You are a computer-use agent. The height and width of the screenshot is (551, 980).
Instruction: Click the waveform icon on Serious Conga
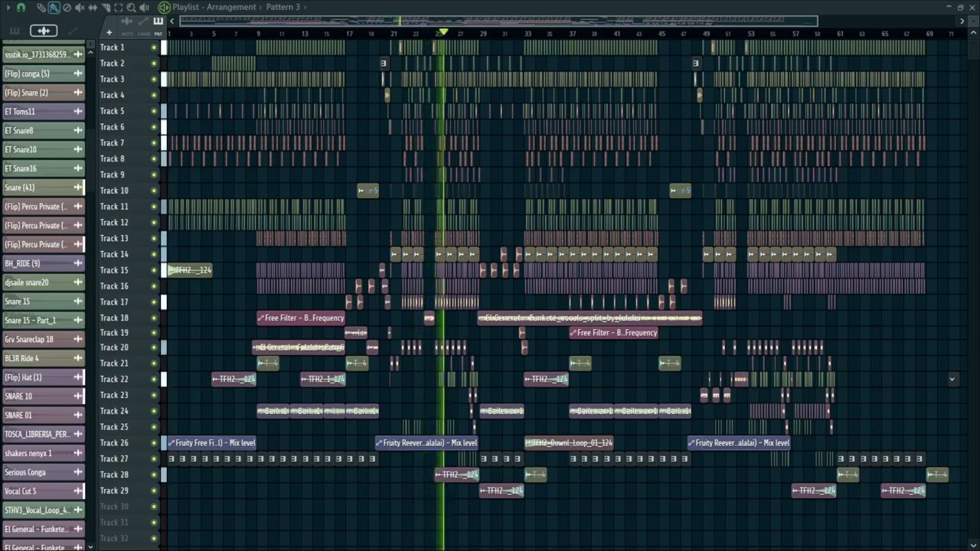pyautogui.click(x=77, y=472)
